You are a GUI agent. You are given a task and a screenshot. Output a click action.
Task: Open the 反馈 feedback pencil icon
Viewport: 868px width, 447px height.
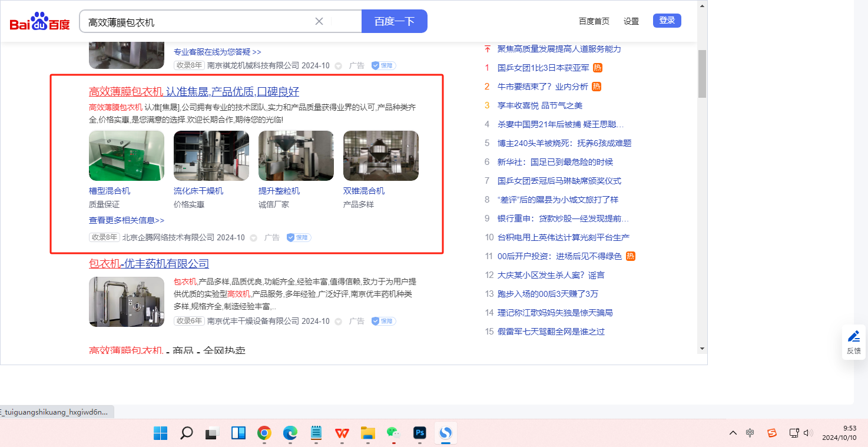853,336
